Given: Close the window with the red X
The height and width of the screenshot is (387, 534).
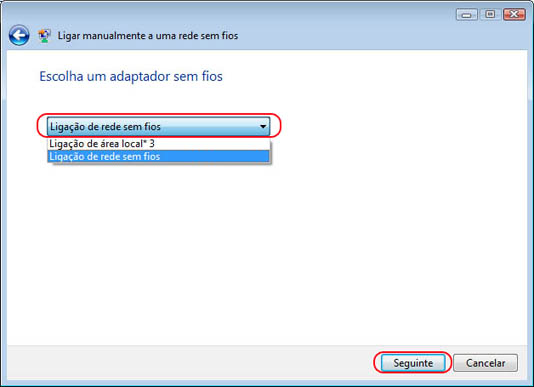Looking at the screenshot, I should click(514, 14).
